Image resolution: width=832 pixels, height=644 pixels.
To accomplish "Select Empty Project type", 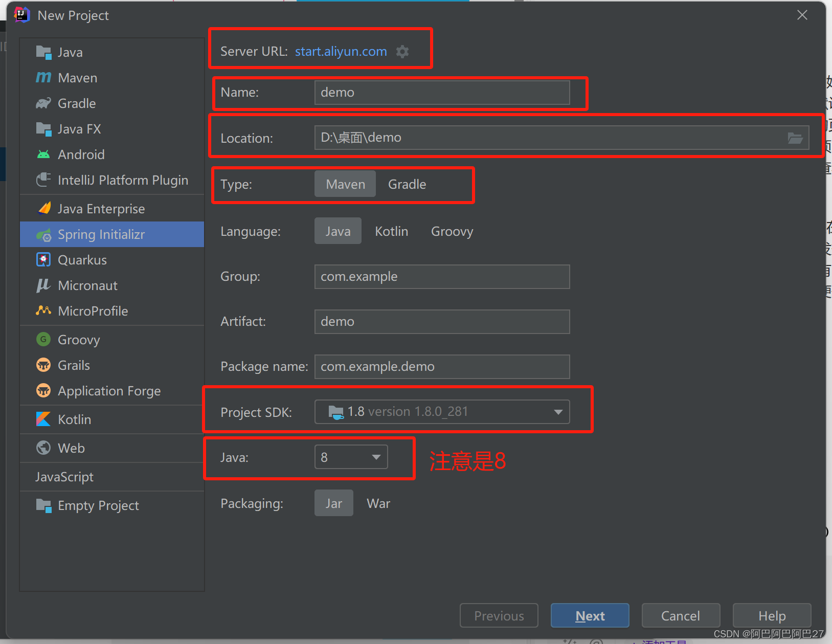I will point(112,505).
